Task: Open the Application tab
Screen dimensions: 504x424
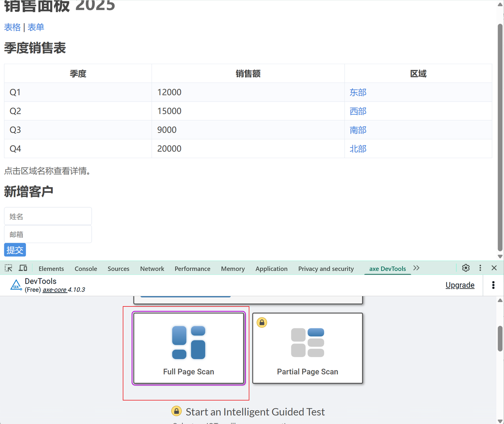Action: click(x=271, y=269)
